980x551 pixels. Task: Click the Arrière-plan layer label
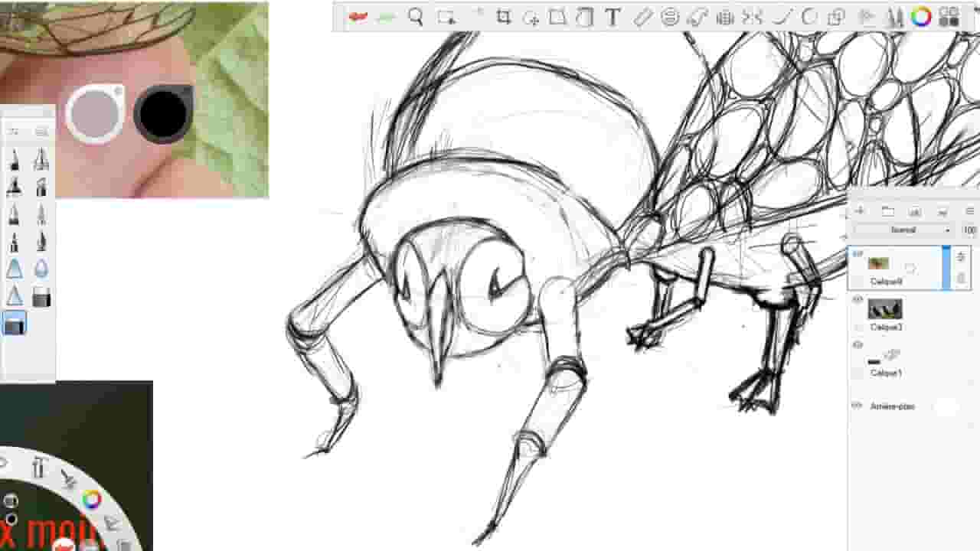pyautogui.click(x=892, y=406)
